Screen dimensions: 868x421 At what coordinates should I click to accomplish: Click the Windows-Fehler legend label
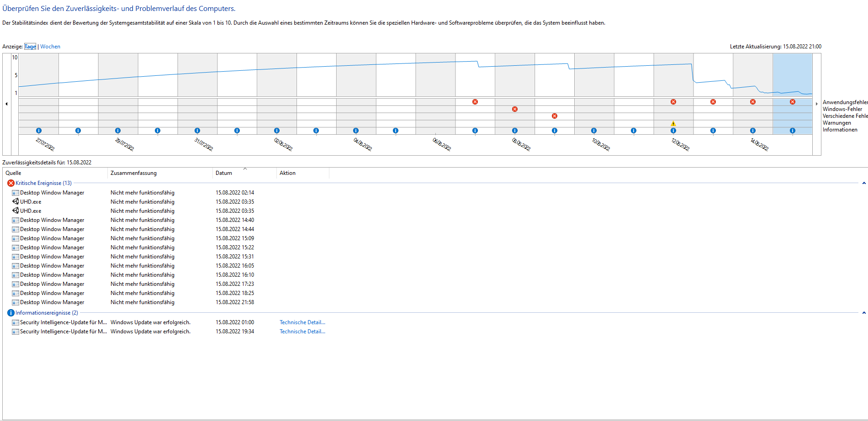(842, 109)
